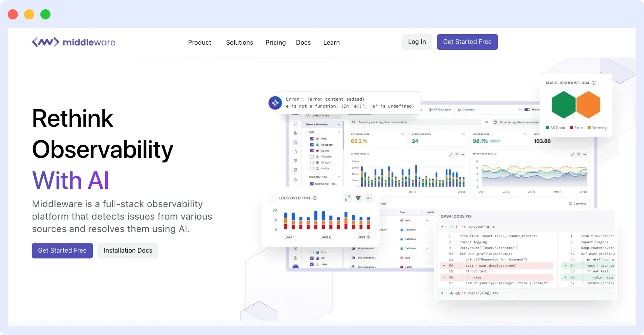This screenshot has width=644, height=335.
Task: Collapse the Service Overview section
Action: click(339, 124)
